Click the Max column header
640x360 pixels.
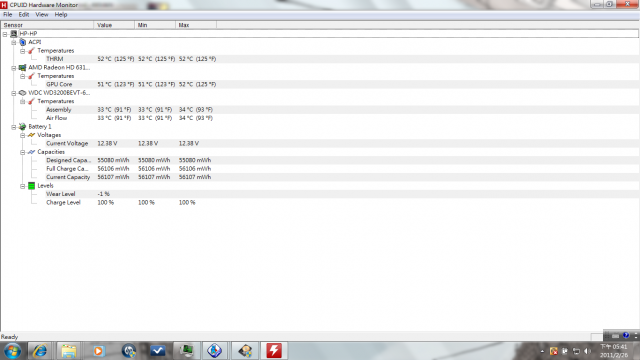coord(196,25)
